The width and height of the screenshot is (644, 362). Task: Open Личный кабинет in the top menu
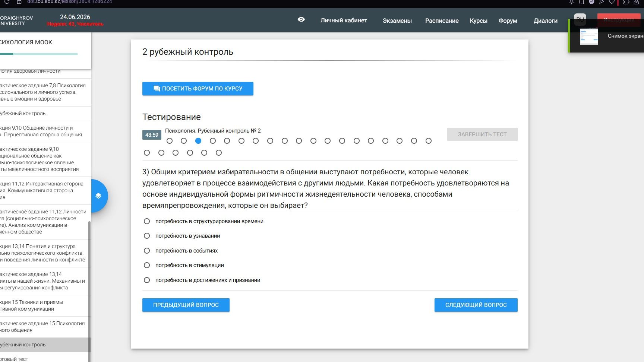click(344, 20)
